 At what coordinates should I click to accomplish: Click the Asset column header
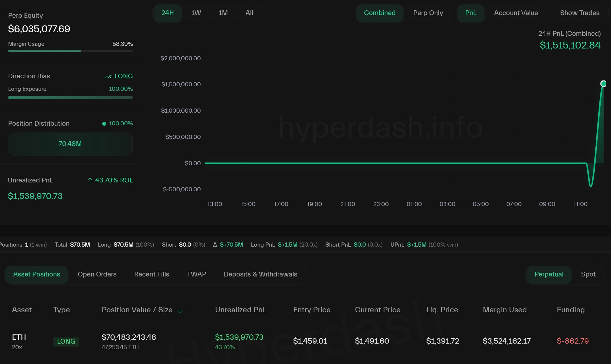[x=22, y=310]
